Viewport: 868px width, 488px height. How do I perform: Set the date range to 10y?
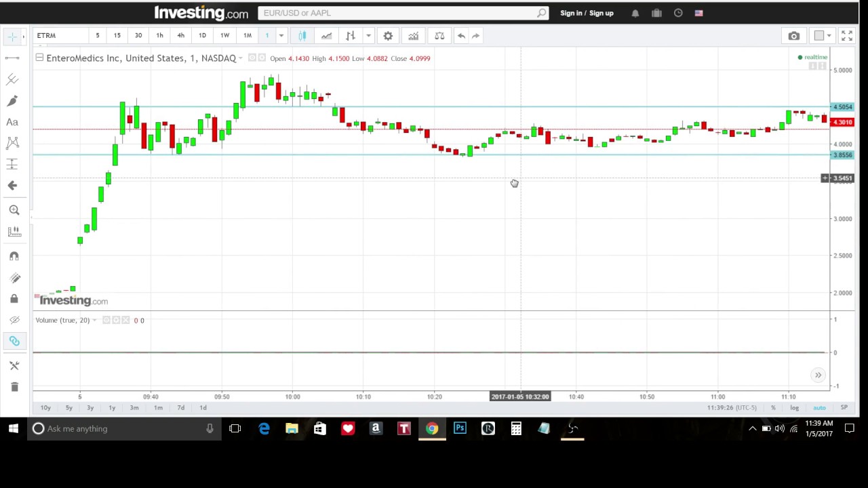pos(45,407)
